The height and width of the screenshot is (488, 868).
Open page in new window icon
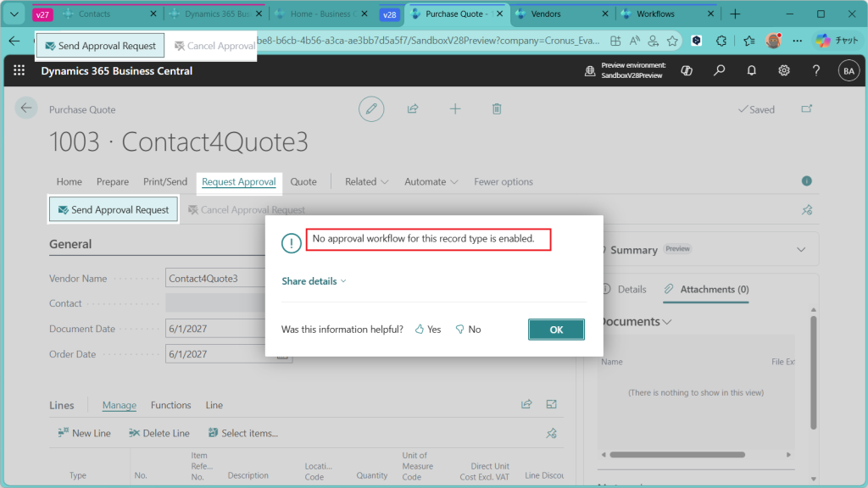[806, 109]
